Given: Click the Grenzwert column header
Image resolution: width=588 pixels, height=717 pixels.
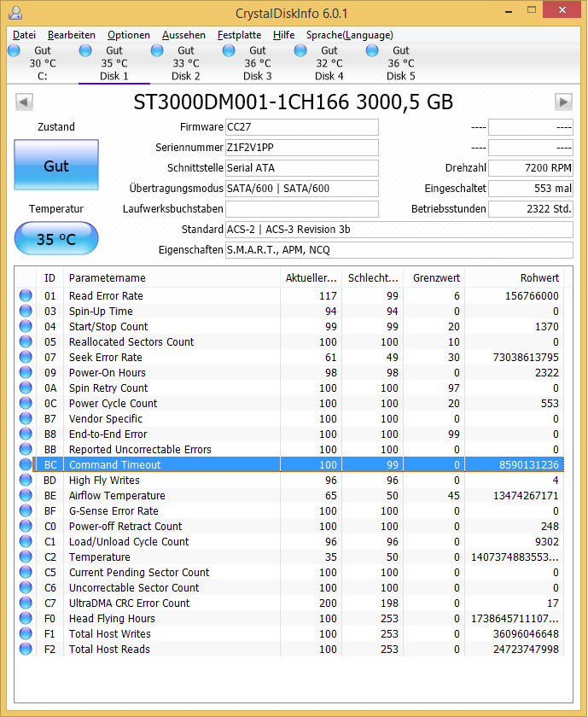Looking at the screenshot, I should point(434,278).
